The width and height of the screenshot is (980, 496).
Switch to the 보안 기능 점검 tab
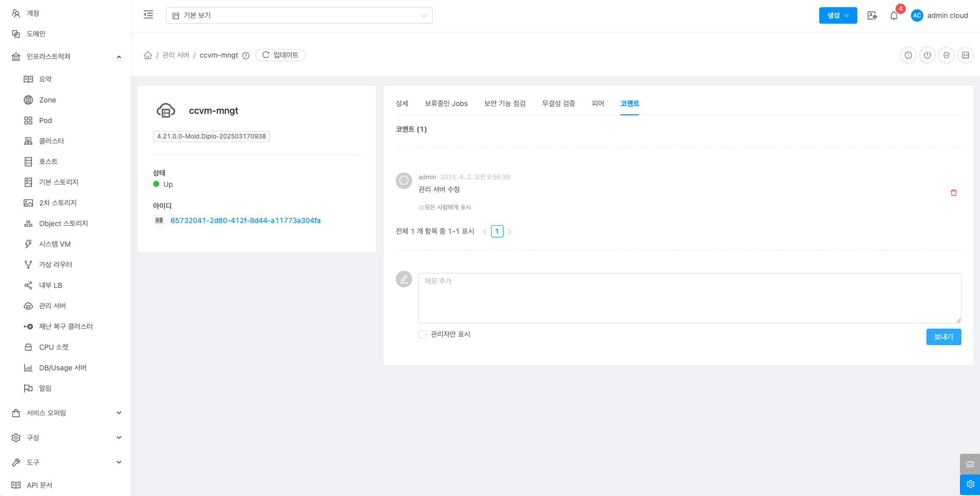[504, 104]
